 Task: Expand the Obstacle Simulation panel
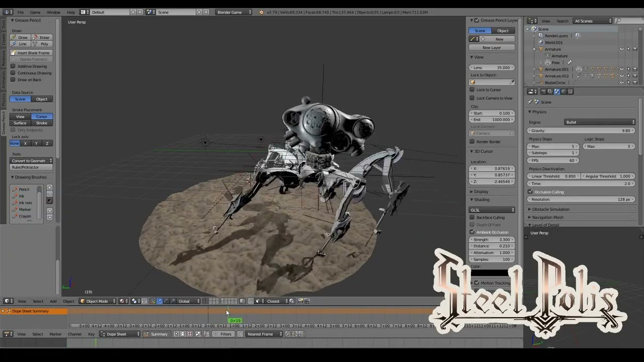550,209
